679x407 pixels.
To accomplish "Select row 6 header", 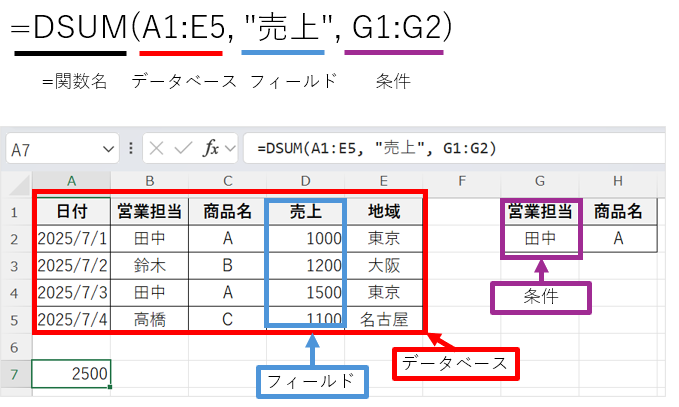I will coord(16,347).
